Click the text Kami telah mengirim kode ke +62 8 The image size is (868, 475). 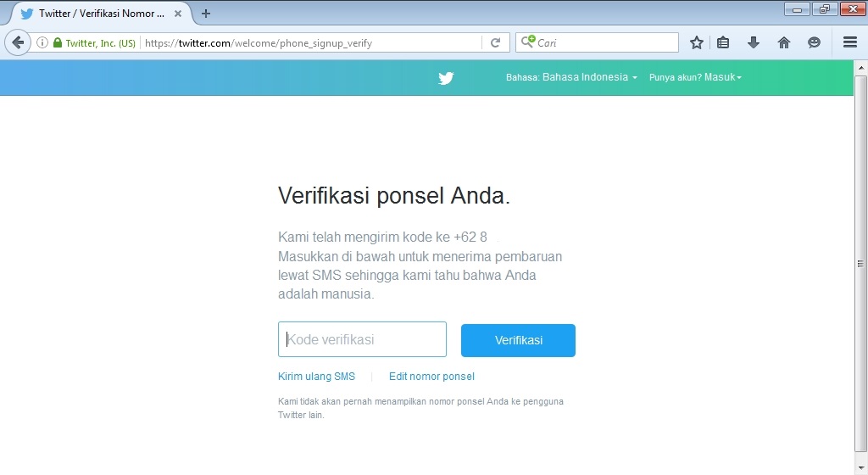coord(382,237)
